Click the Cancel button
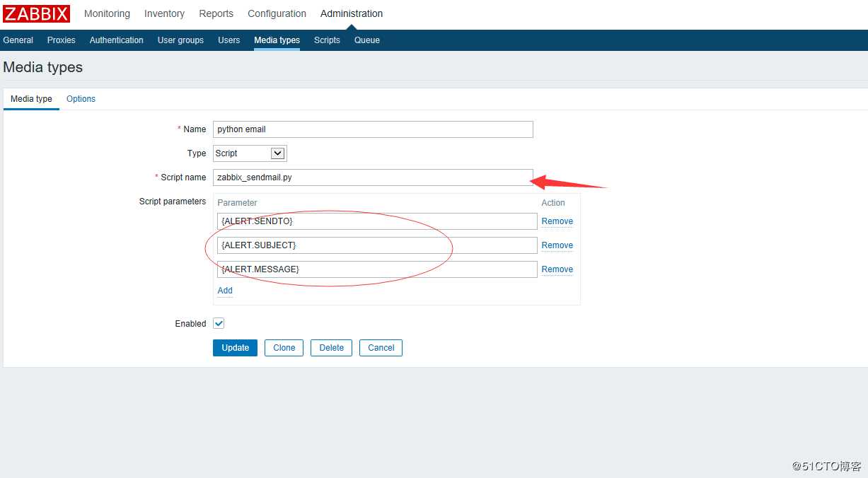The image size is (868, 478). click(x=381, y=348)
